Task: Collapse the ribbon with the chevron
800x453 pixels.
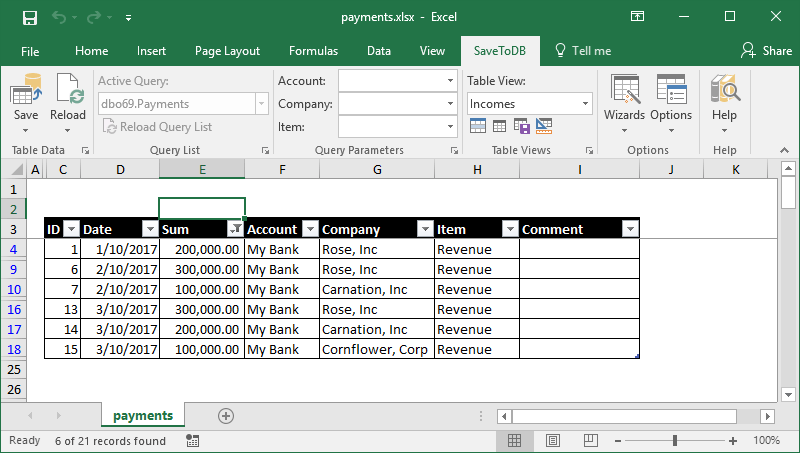Action: [x=784, y=150]
